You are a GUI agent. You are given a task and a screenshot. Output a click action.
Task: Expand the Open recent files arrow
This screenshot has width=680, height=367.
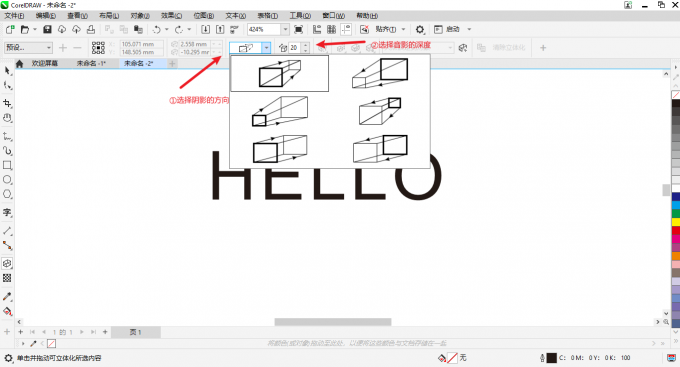coord(35,29)
